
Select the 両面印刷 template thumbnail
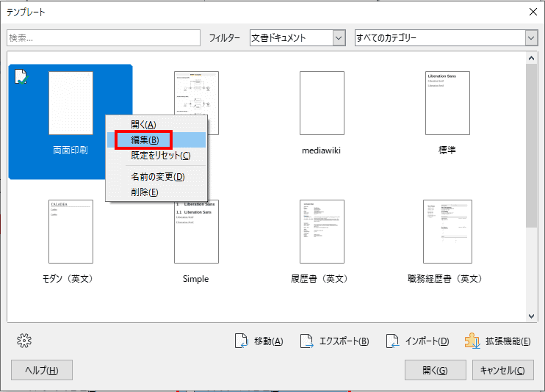(71, 104)
